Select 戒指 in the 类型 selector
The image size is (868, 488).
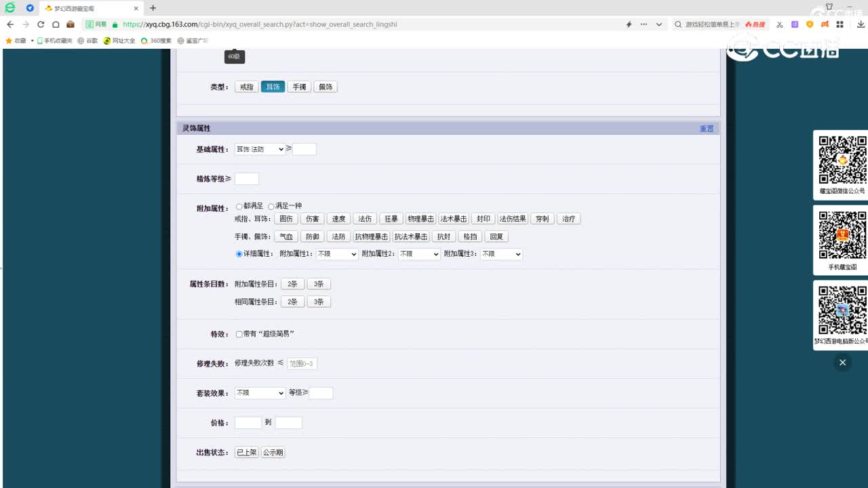[246, 86]
